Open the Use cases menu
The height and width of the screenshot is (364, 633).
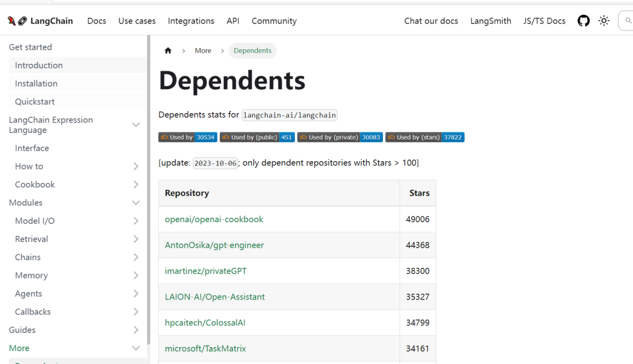click(x=137, y=21)
